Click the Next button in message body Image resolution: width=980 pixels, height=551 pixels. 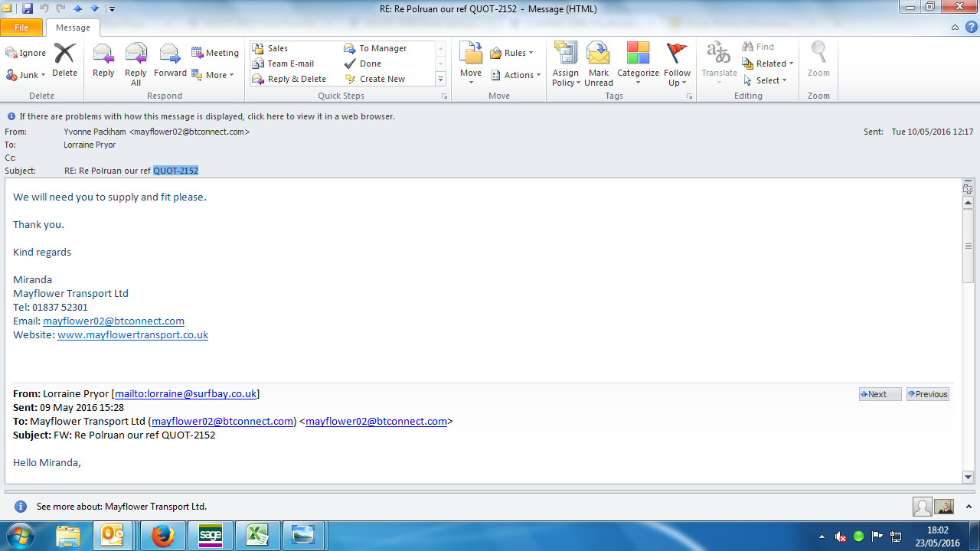pos(880,394)
